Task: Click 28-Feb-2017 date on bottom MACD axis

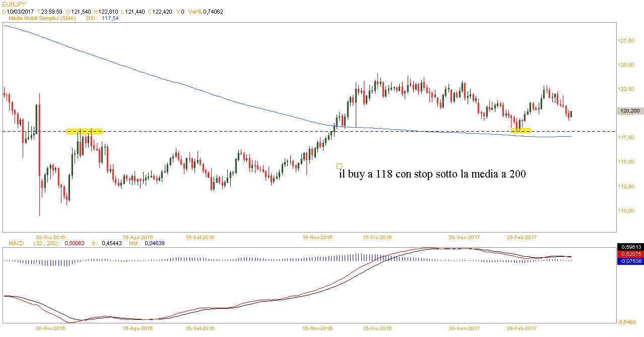Action: tap(522, 328)
